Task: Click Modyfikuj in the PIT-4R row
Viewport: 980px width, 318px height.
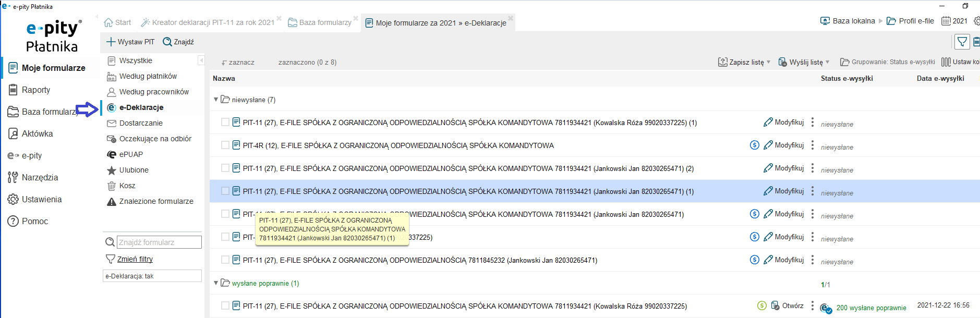Action: [x=784, y=145]
